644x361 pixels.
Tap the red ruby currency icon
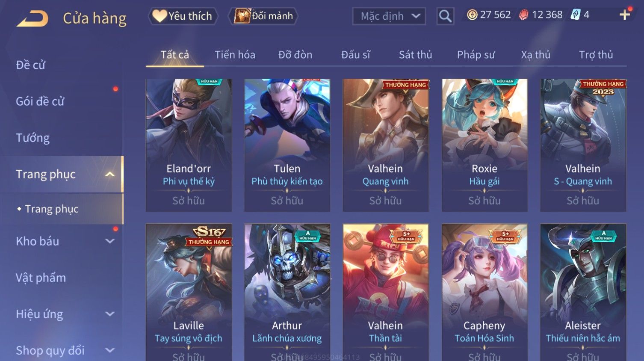coord(523,15)
